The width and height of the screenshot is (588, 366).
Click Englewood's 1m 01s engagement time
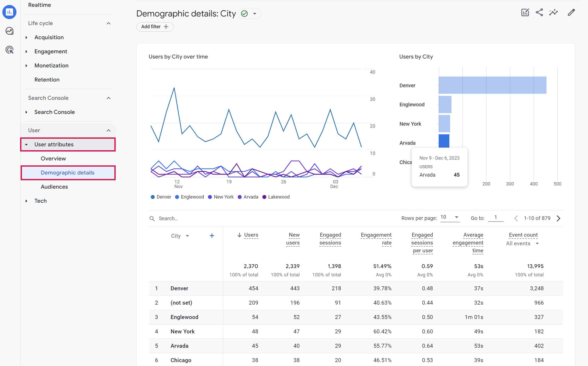click(x=474, y=317)
